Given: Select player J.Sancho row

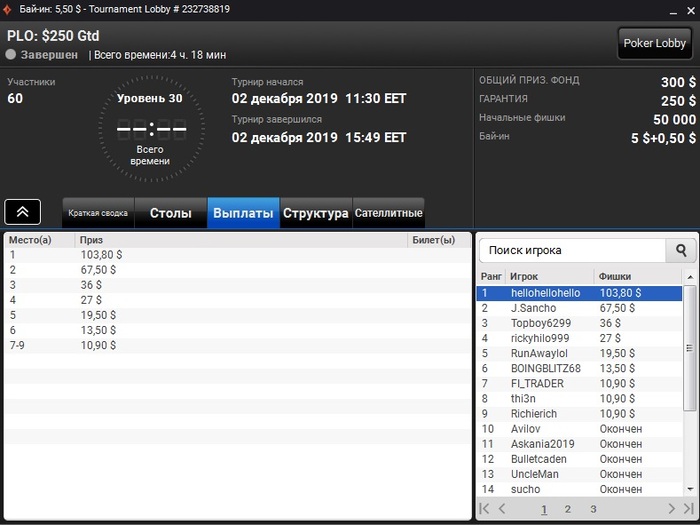Looking at the screenshot, I should coord(579,308).
